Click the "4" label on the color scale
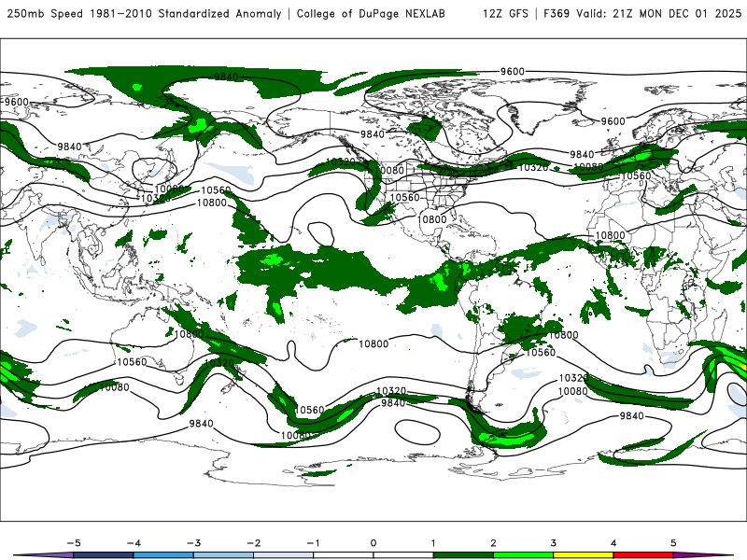 [x=613, y=543]
